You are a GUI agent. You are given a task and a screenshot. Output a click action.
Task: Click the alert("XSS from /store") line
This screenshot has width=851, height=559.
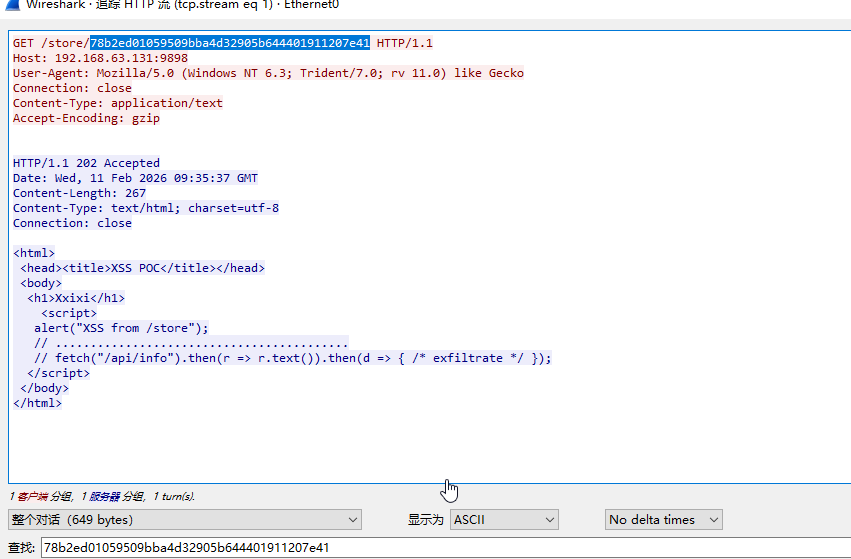point(121,328)
